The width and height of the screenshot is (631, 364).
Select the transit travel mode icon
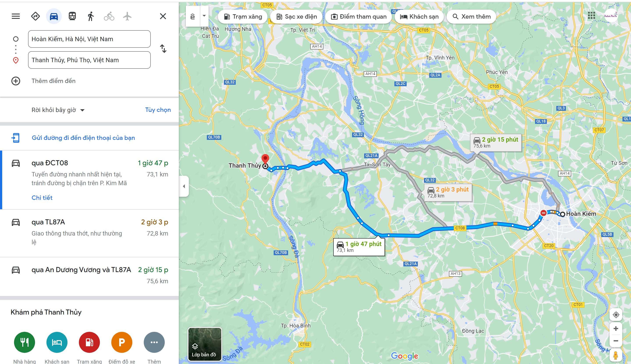tap(72, 16)
